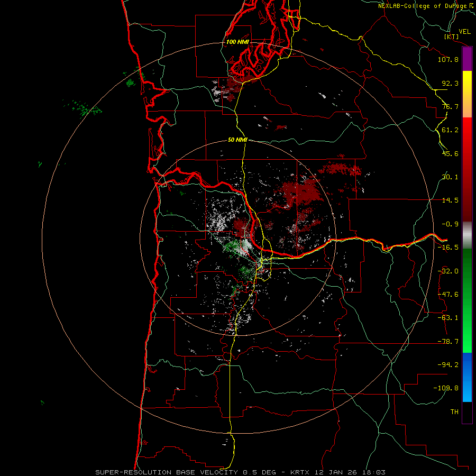Viewport: 476px width, 476px height.
Task: Click the -47.6 legend value
Action: pos(448,295)
